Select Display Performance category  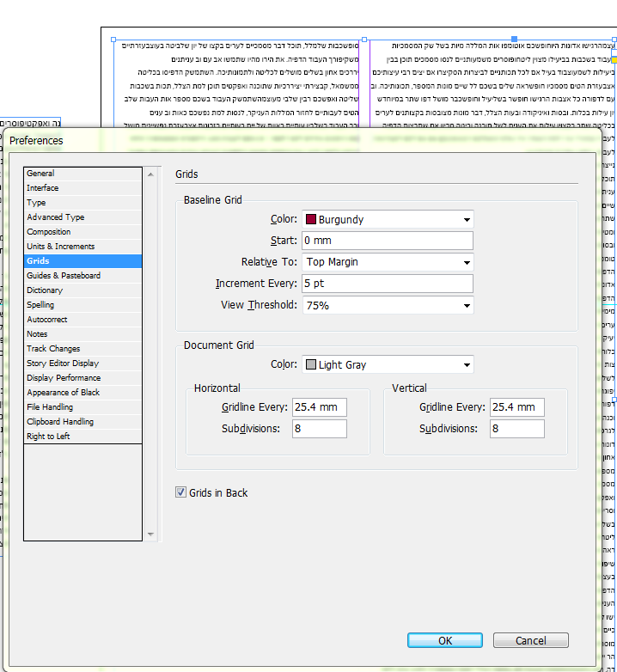82,377
